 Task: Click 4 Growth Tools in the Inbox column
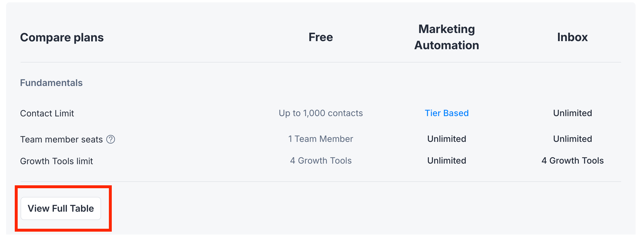click(x=572, y=161)
